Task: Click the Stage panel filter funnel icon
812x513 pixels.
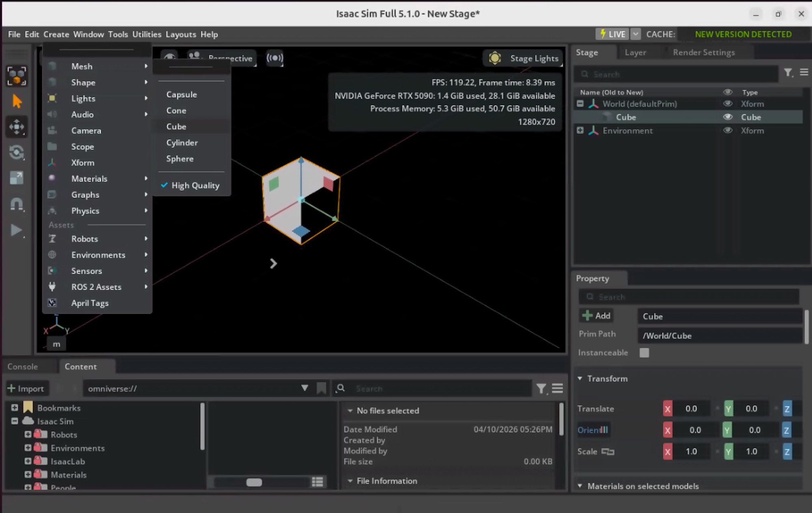Action: tap(788, 73)
